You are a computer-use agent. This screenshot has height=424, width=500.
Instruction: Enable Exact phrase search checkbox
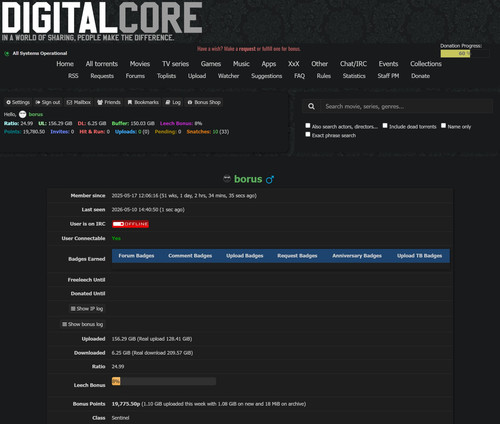coord(308,134)
